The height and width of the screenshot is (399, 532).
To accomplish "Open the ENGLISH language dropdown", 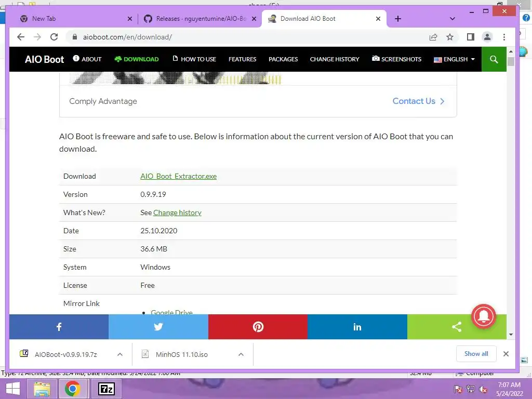I will click(x=454, y=59).
